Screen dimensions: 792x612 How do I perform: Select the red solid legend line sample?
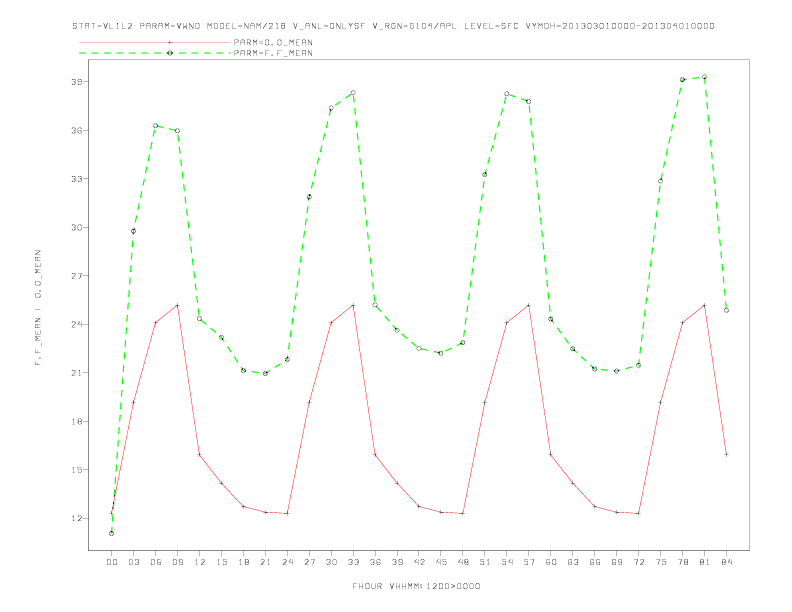155,42
